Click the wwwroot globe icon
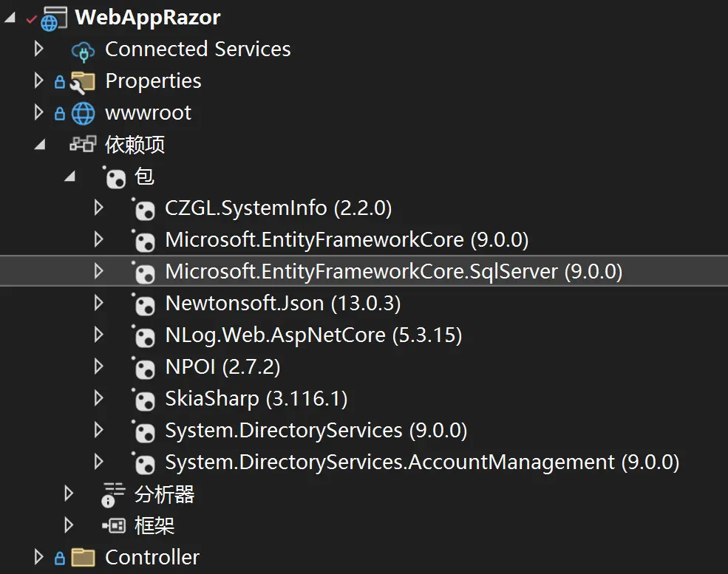The height and width of the screenshot is (574, 728). [x=83, y=114]
